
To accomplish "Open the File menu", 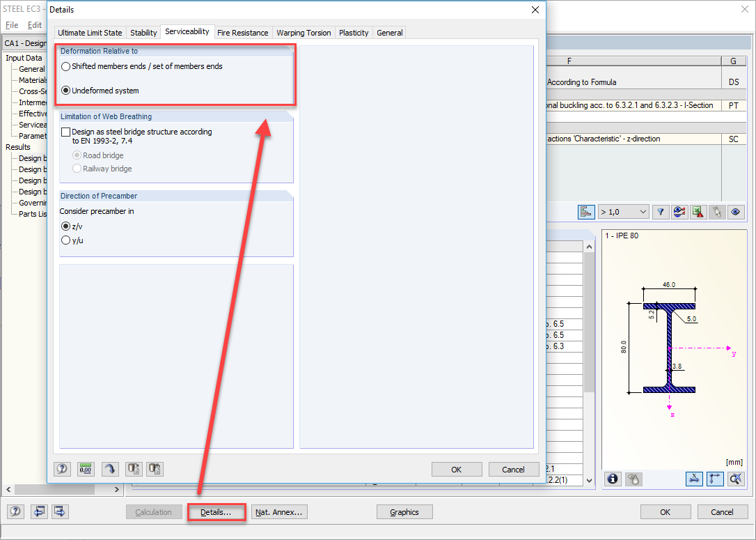I will point(12,25).
